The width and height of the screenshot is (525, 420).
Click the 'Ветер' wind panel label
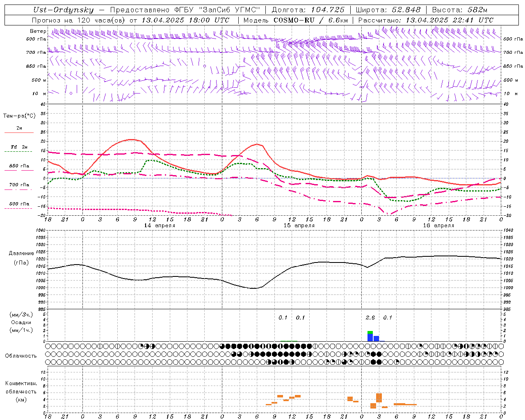38,31
